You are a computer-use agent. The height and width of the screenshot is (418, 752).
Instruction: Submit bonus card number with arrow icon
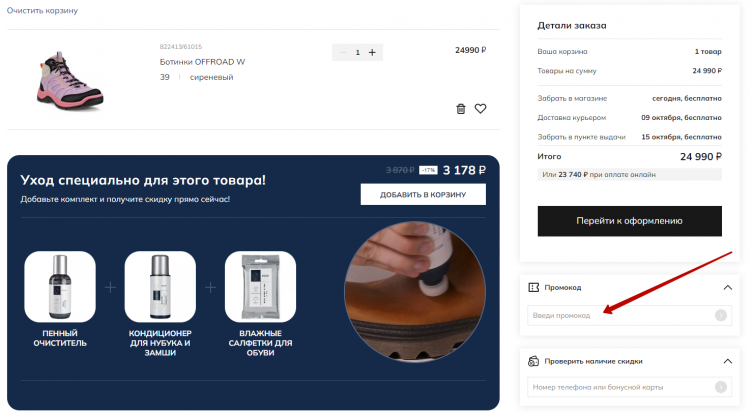720,387
